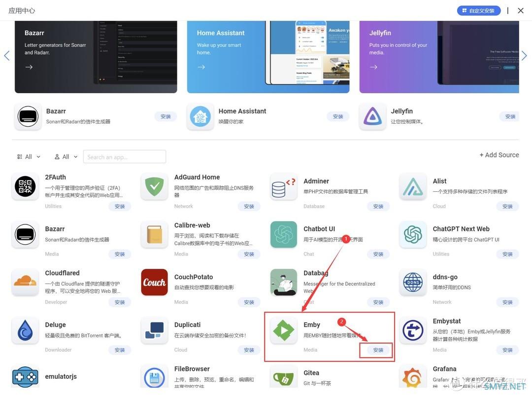Install featured Bazarr in top row

[x=165, y=116]
